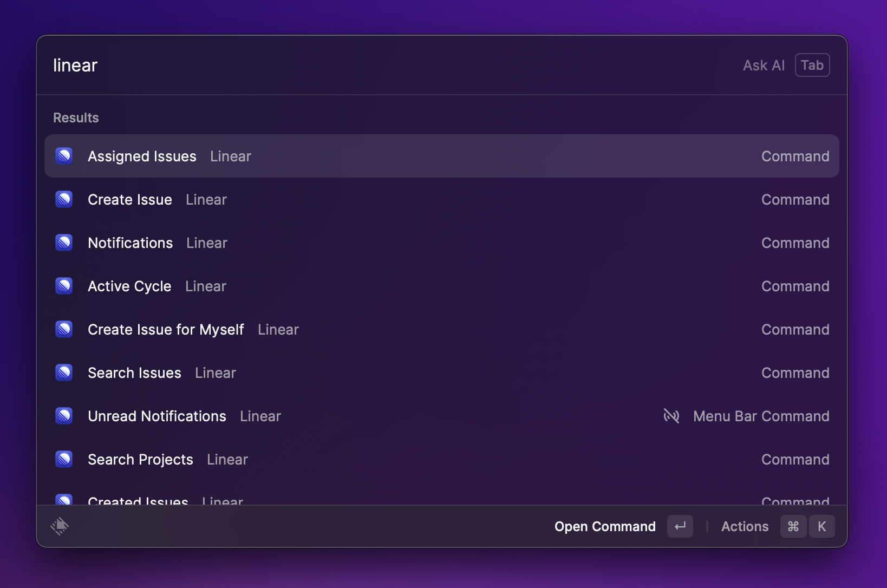
Task: Click the Linear icon beside Search Projects
Action: tap(64, 459)
